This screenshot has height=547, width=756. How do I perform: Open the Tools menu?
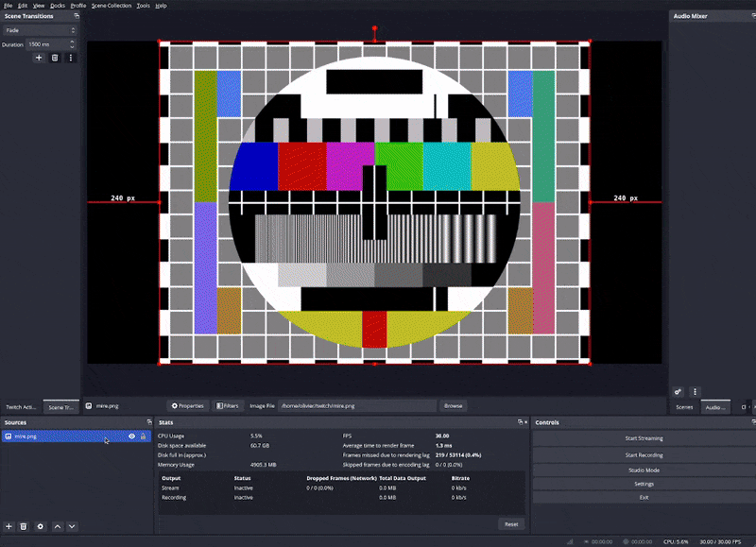pyautogui.click(x=143, y=5)
